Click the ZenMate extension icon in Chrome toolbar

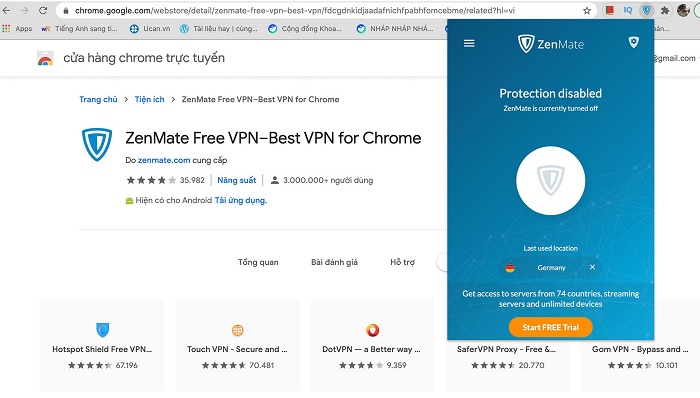tap(646, 10)
